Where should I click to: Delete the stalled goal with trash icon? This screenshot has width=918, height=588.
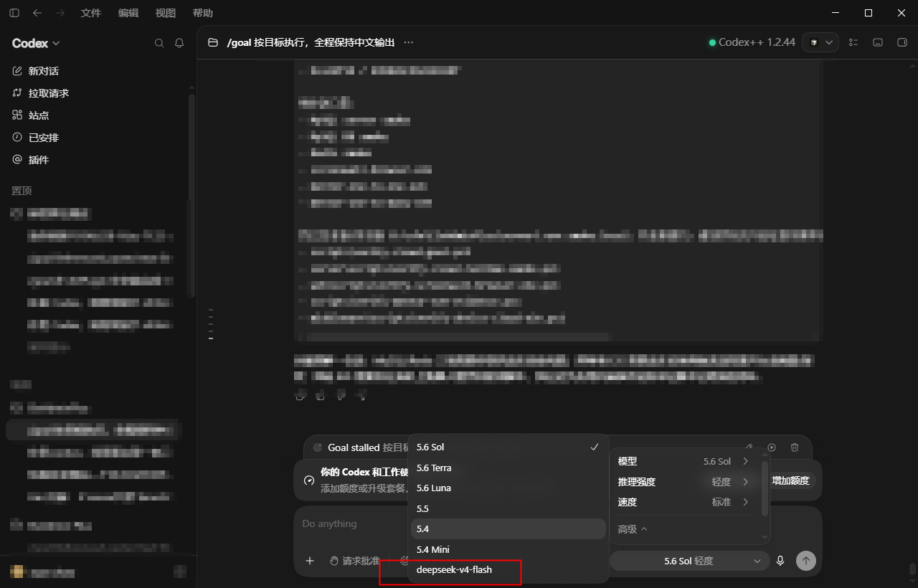(795, 447)
